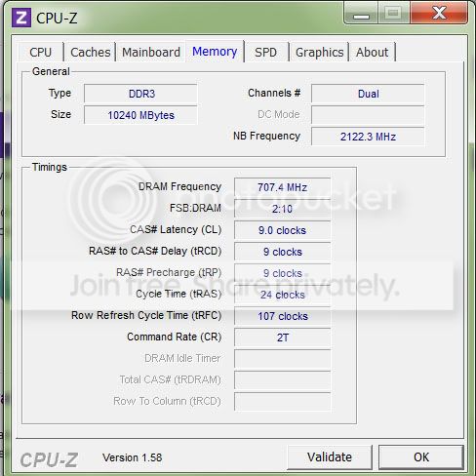
Task: Confirm with the OK button
Action: coord(421,456)
